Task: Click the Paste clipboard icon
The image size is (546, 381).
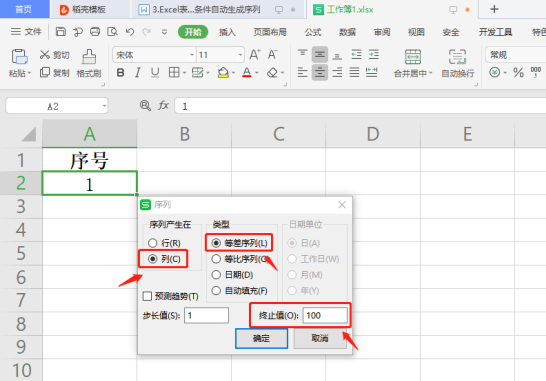Action: pyautogui.click(x=19, y=56)
